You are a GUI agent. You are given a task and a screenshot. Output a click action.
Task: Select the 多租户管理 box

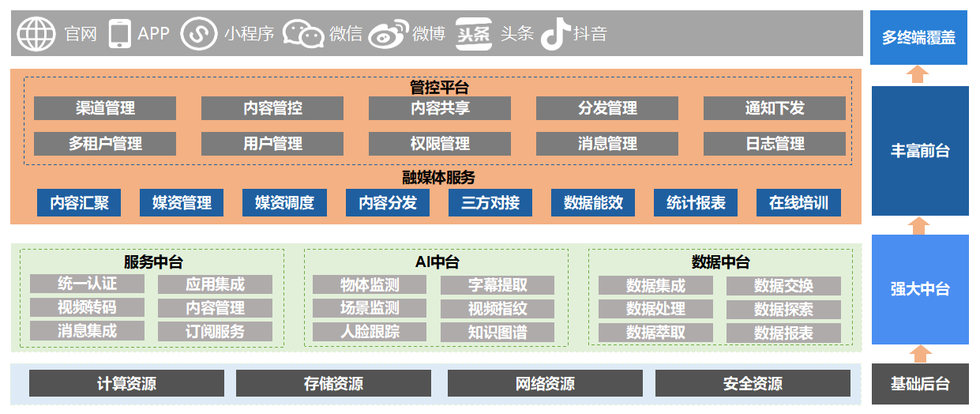click(x=105, y=144)
